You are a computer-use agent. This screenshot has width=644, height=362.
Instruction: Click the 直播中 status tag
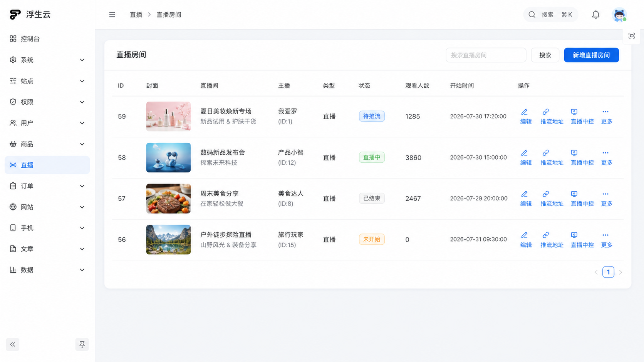point(372,157)
